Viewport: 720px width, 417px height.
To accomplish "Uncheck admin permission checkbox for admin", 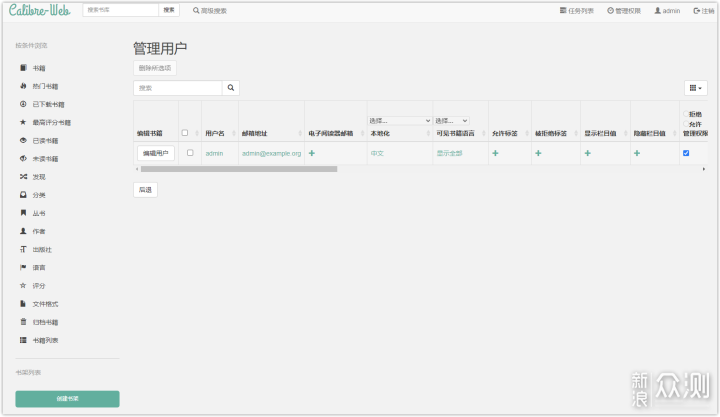I will point(686,153).
